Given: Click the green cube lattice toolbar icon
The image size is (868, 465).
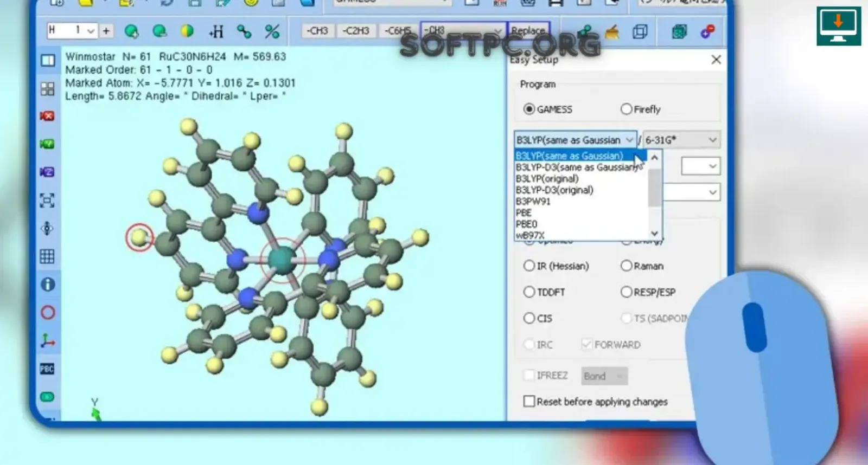Looking at the screenshot, I should click(x=679, y=31).
